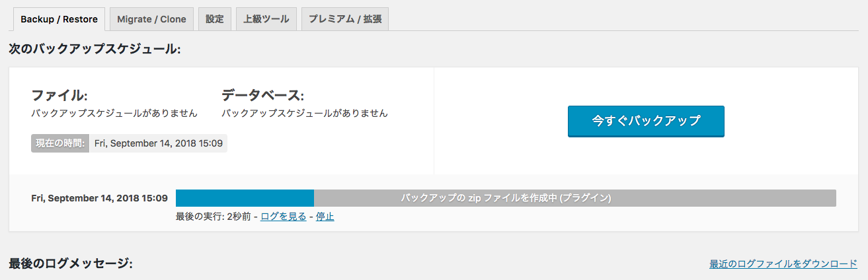Click the zip ファイルを作成中 progress status text
This screenshot has width=868, height=280.
click(x=506, y=198)
